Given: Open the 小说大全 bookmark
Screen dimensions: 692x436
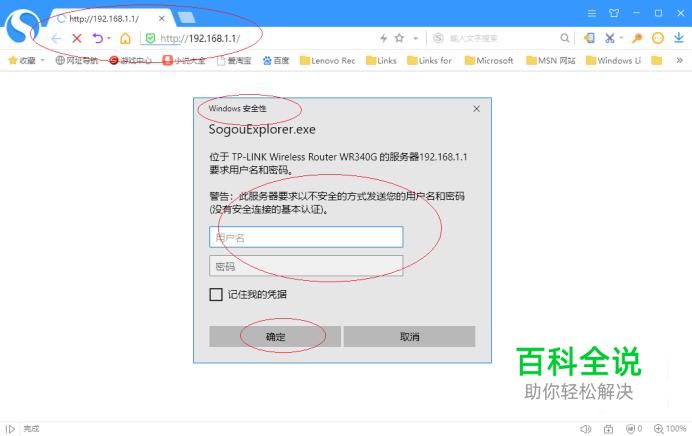Looking at the screenshot, I should [x=184, y=60].
